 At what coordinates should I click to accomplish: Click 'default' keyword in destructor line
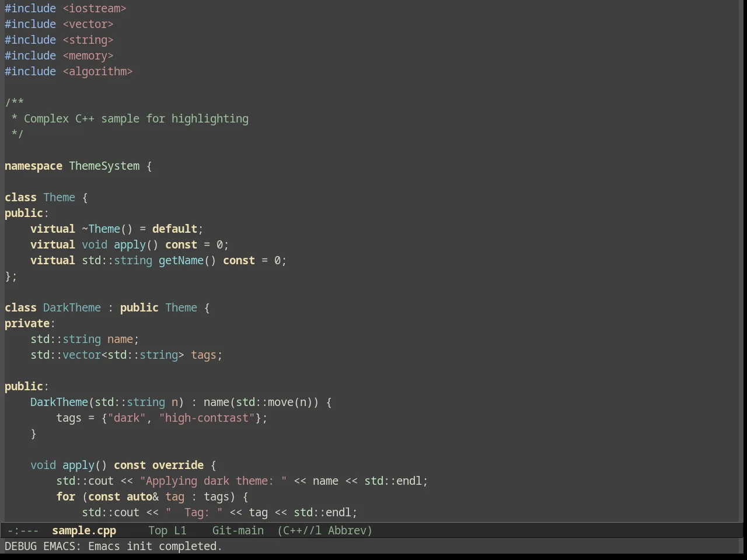click(174, 229)
